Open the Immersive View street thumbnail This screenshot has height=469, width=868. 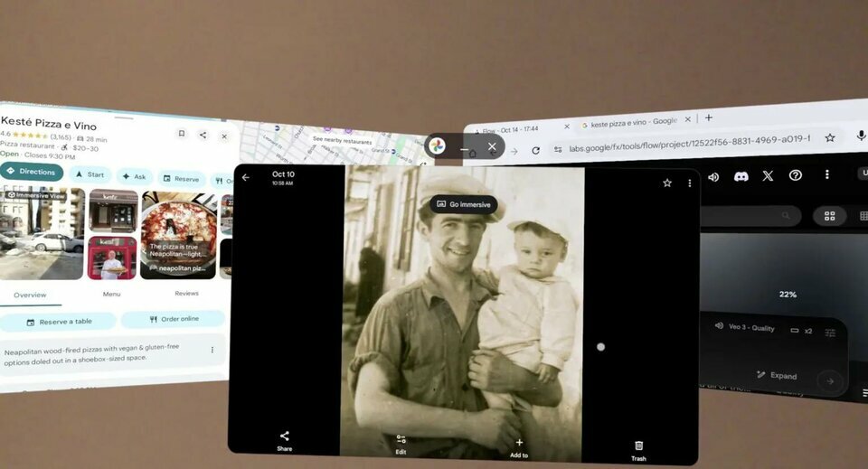tap(42, 233)
